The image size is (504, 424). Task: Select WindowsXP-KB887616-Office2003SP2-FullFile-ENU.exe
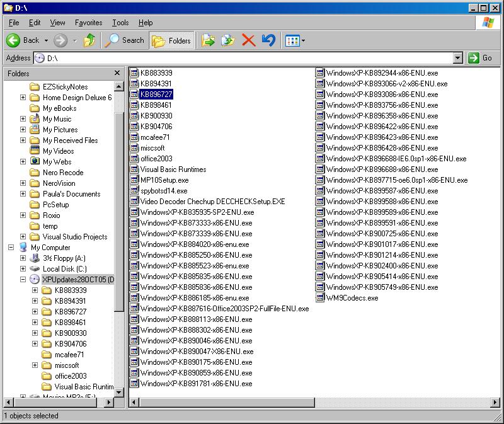[x=224, y=309]
